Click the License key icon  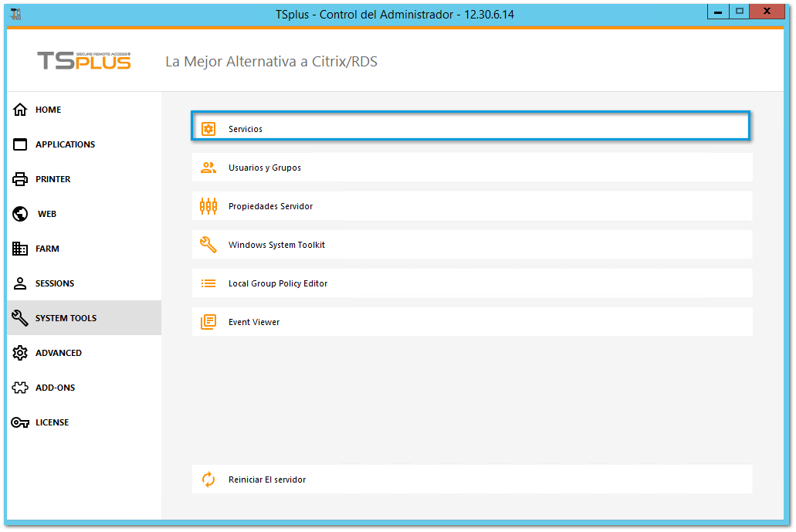point(20,422)
